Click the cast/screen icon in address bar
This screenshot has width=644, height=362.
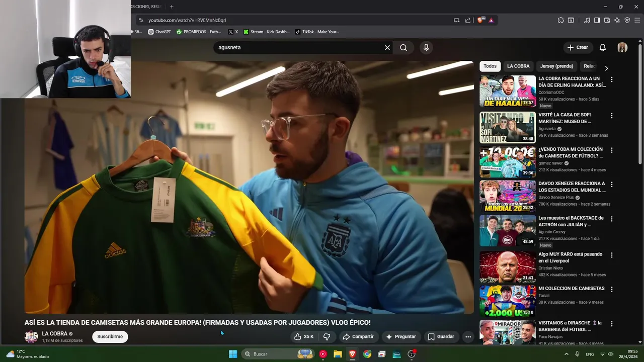tap(456, 20)
